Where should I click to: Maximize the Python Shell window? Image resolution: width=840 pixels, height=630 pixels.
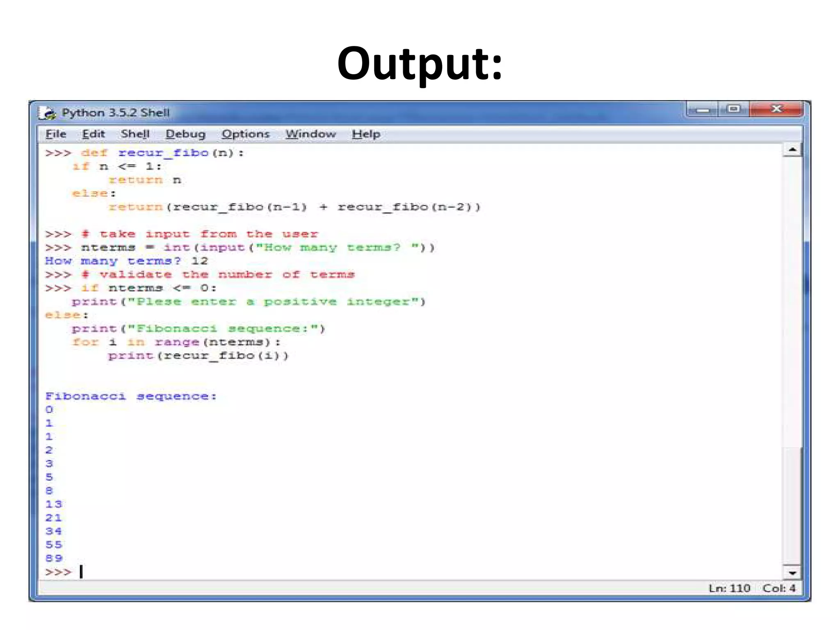click(x=733, y=109)
